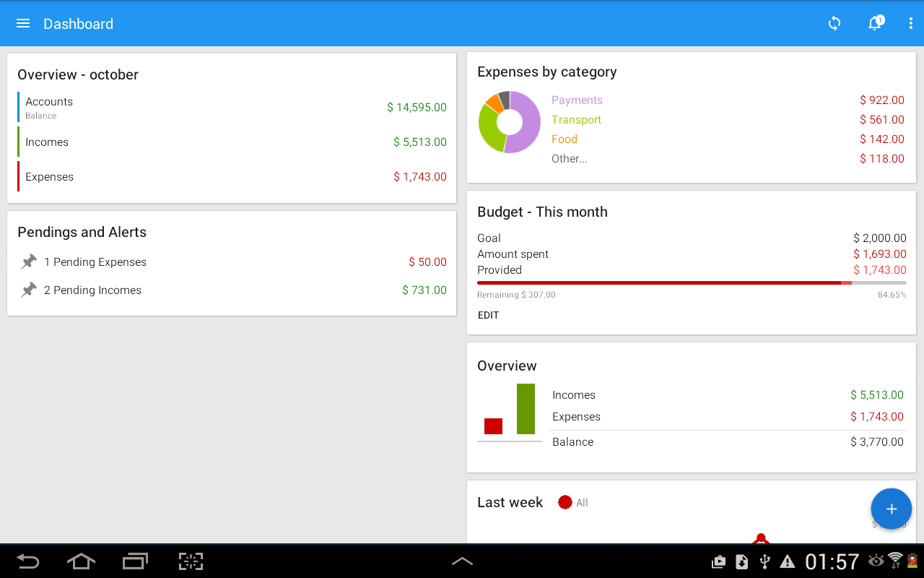Click the Remaining $ 307.00 text
The image size is (924, 578).
[x=516, y=295]
